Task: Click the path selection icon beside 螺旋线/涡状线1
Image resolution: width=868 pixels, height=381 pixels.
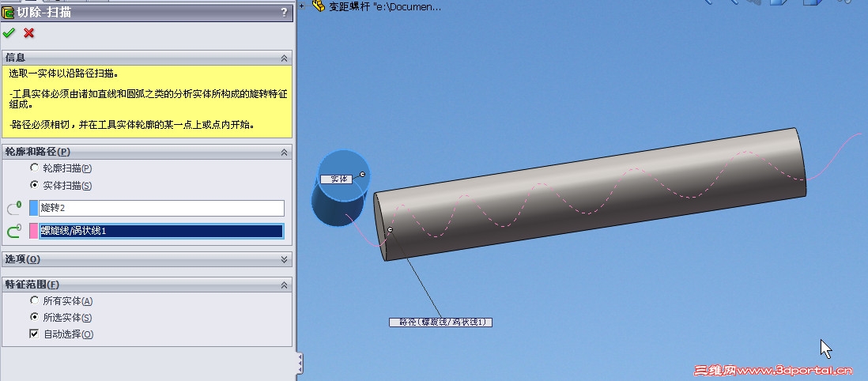Action: point(14,231)
